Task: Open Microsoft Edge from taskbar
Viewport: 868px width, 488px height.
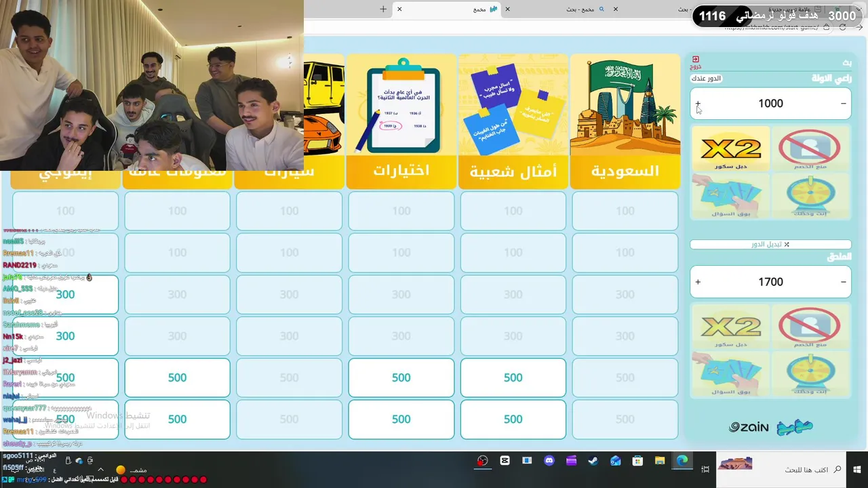Action: click(682, 461)
